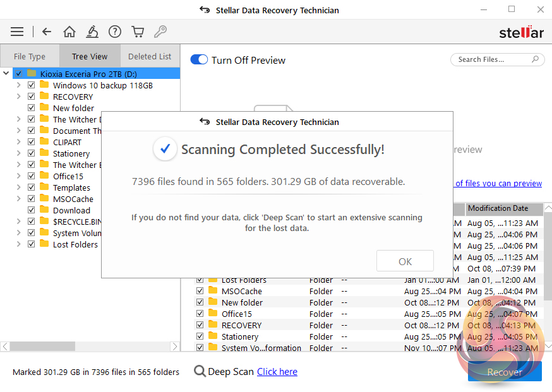
Task: Click tree panel scroll right arrow
Action: pyautogui.click(x=174, y=347)
